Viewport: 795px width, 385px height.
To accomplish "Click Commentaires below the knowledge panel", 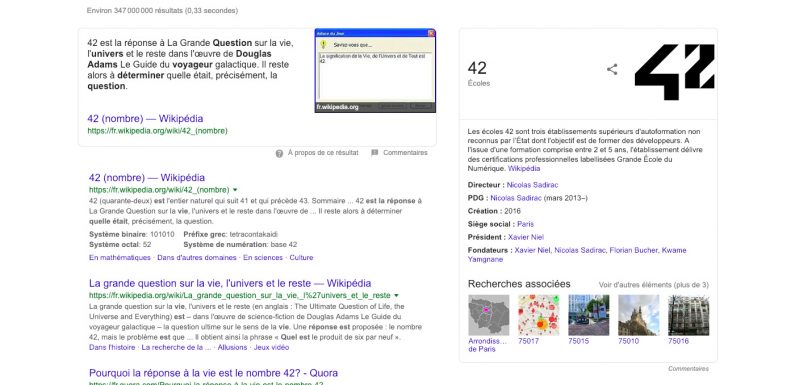I will tap(688, 369).
